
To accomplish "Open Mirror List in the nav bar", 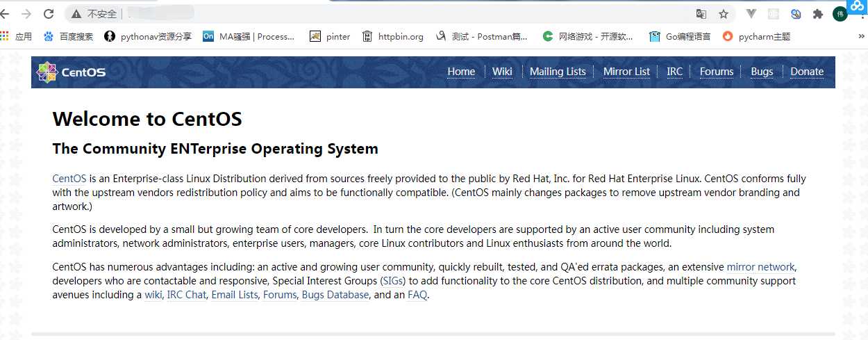I will [626, 72].
